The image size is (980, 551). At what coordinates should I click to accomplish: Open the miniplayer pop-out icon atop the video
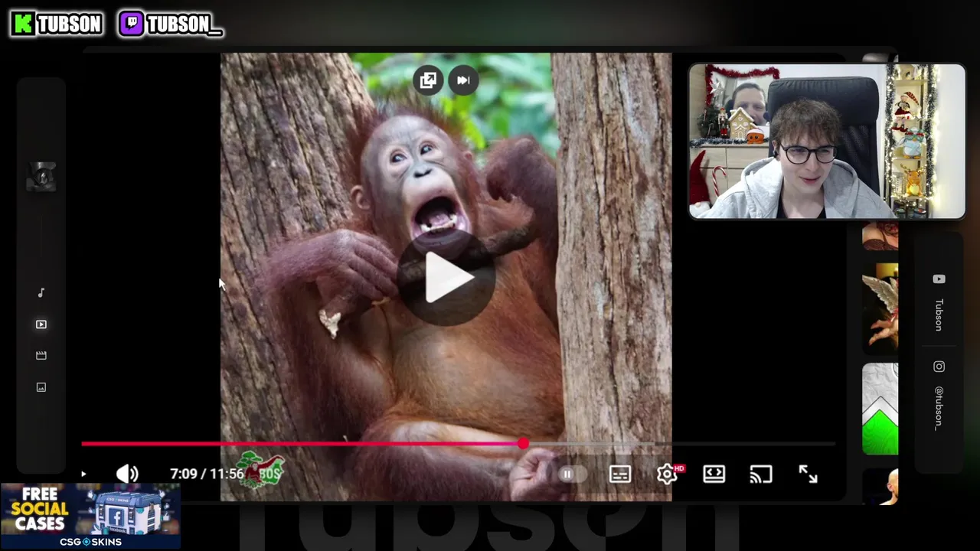coord(428,80)
